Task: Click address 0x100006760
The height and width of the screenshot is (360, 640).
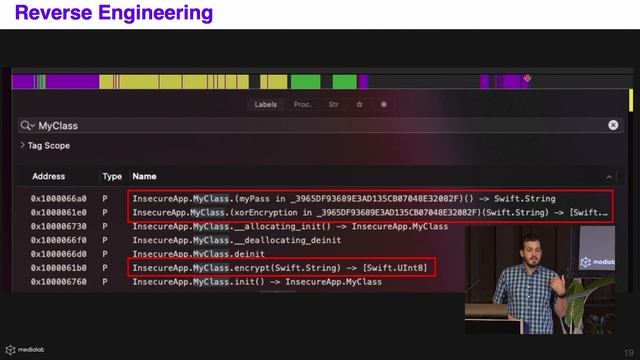Action: coord(59,282)
